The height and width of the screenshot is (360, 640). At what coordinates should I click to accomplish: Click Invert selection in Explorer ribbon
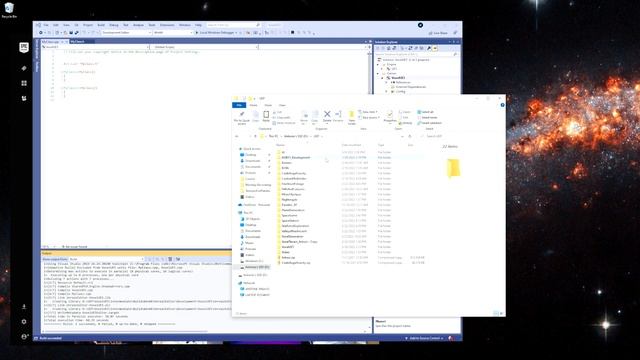(x=429, y=123)
